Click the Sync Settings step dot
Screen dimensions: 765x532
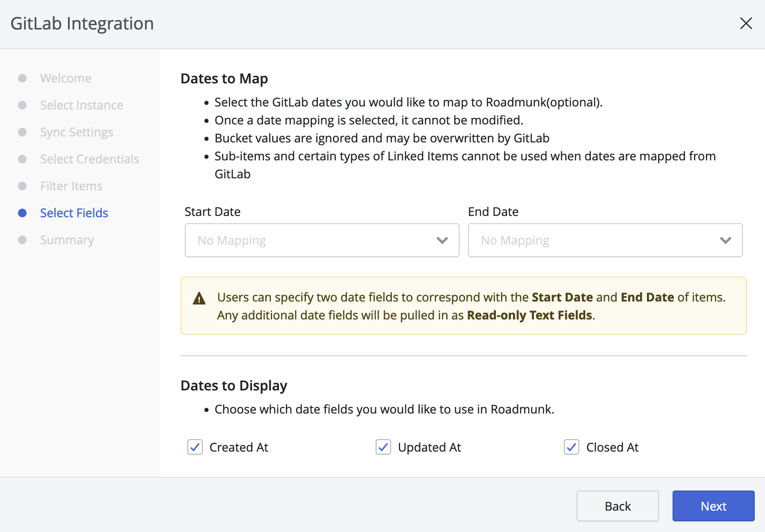(x=22, y=132)
